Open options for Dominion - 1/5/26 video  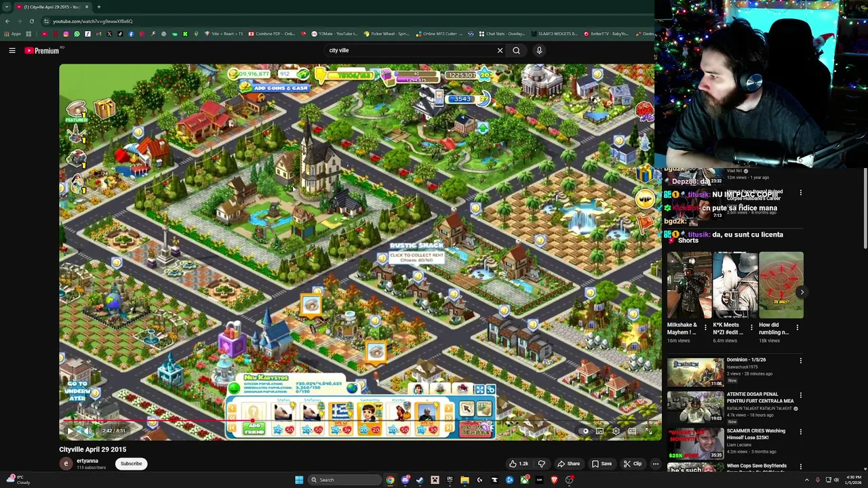click(x=801, y=361)
